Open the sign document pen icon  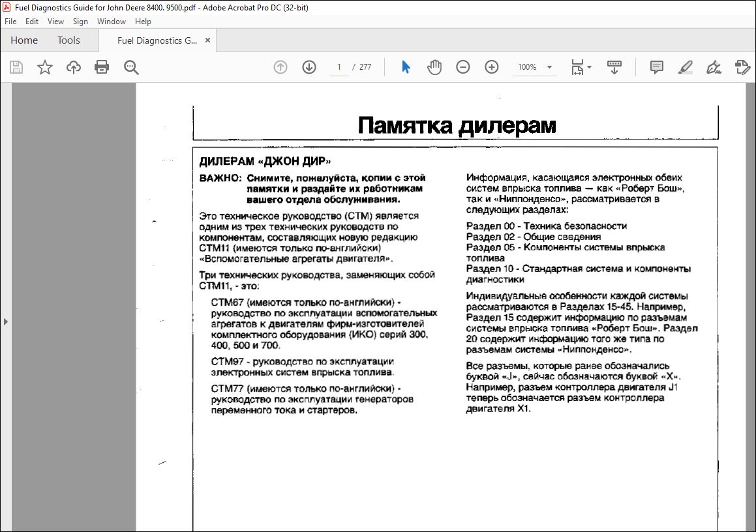[x=714, y=67]
